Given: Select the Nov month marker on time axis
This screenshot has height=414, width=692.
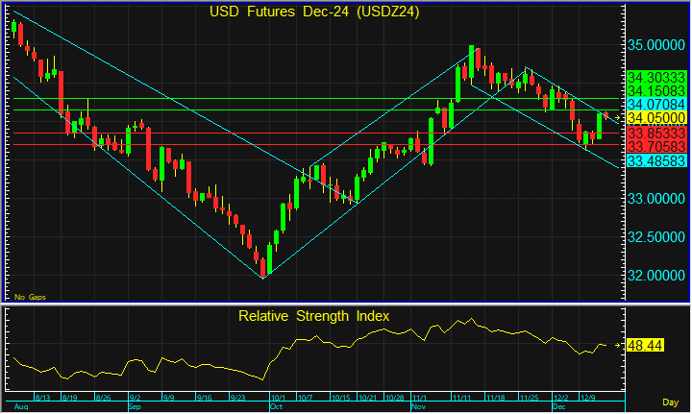Looking at the screenshot, I should pos(417,408).
